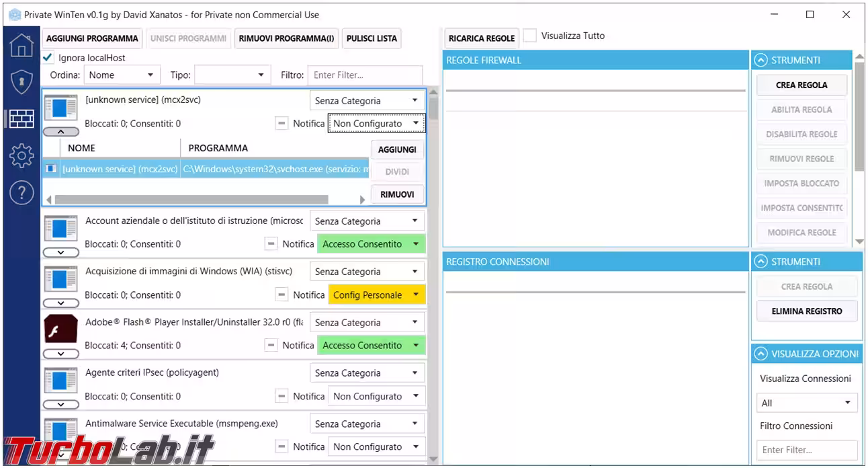Click the AGGIUNGI PROGRAMMA button
The image size is (868, 468).
coord(92,38)
